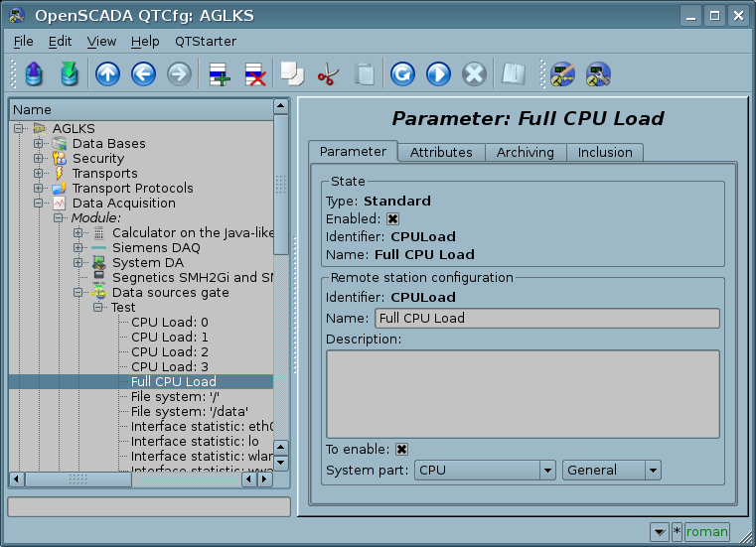The image size is (756, 547).
Task: Click the status bar dropdown arrow button
Action: (x=659, y=532)
